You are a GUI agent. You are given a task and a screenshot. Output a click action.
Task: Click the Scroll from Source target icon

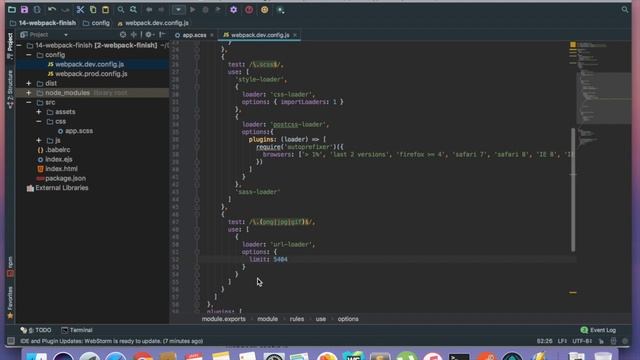pos(123,35)
